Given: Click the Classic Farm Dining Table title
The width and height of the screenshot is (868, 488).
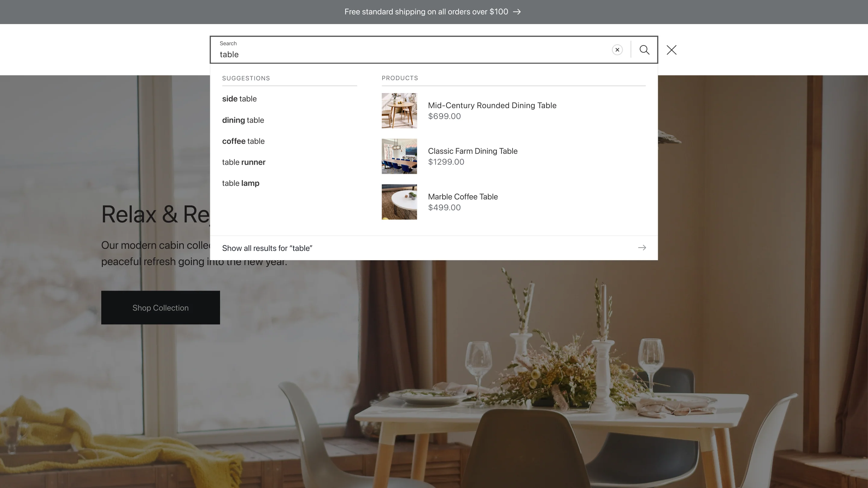Looking at the screenshot, I should [x=472, y=151].
